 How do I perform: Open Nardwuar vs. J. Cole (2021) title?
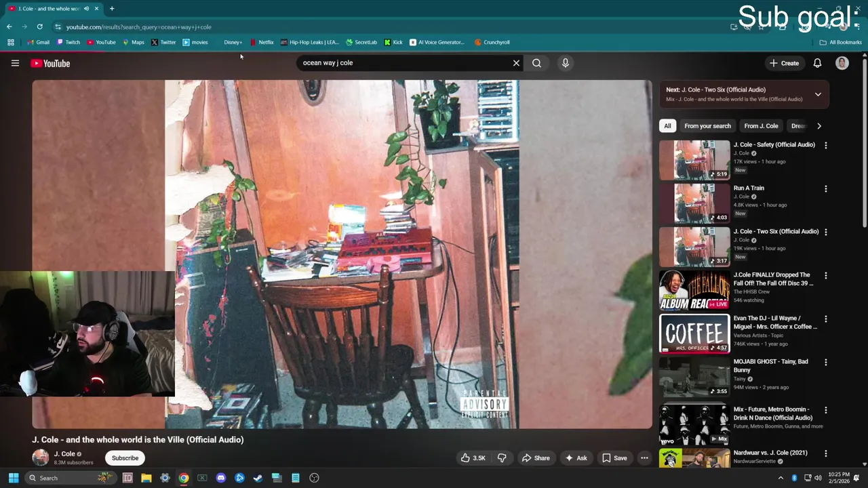[770, 453]
